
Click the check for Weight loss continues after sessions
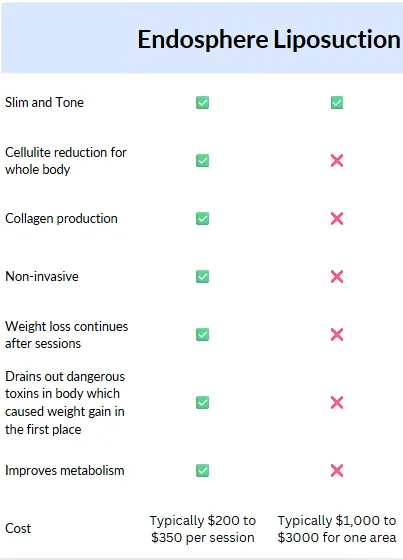coord(203,335)
